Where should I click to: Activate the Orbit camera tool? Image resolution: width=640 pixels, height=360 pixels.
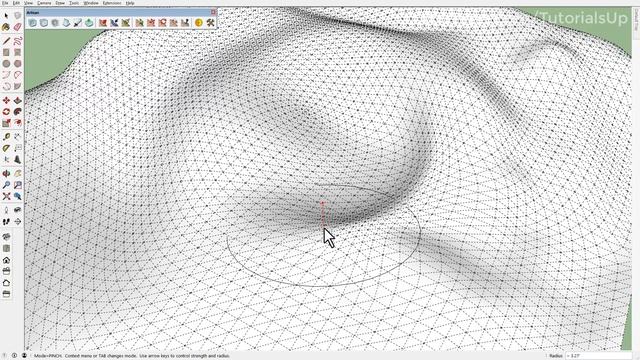point(6,173)
